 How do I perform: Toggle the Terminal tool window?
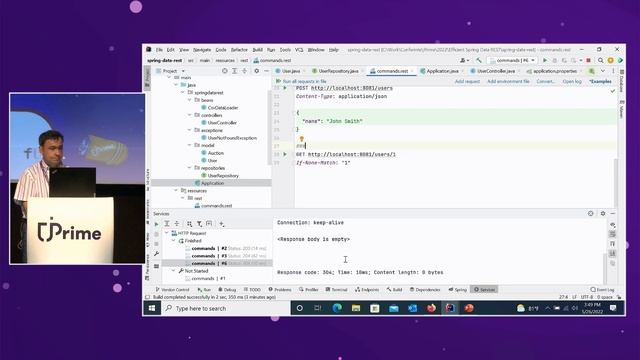point(336,289)
